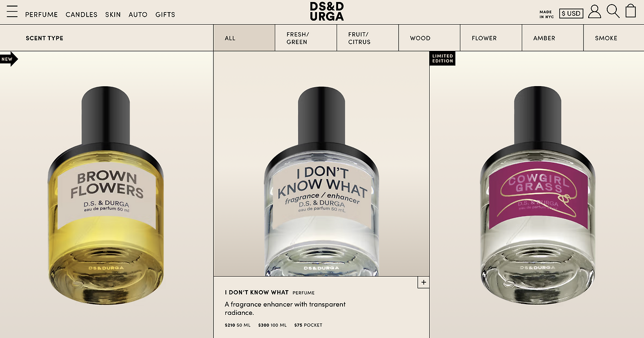The height and width of the screenshot is (338, 644).
Task: Open the Perfume menu
Action: (41, 15)
